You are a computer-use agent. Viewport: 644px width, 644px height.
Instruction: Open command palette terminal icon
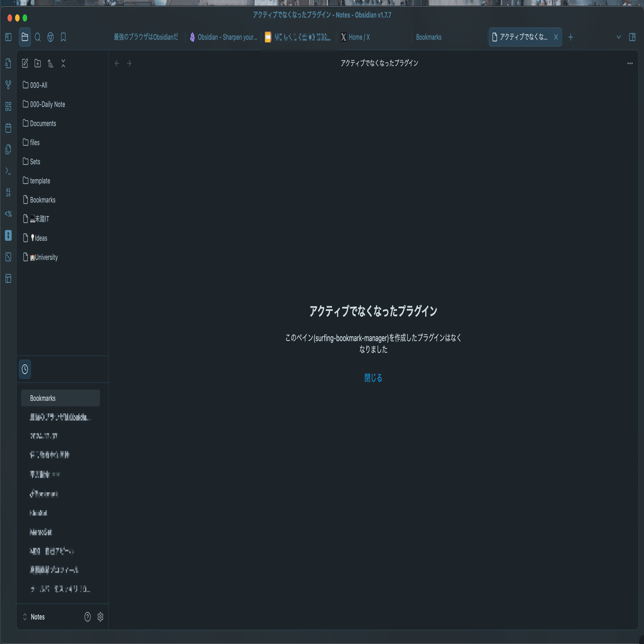click(8, 171)
